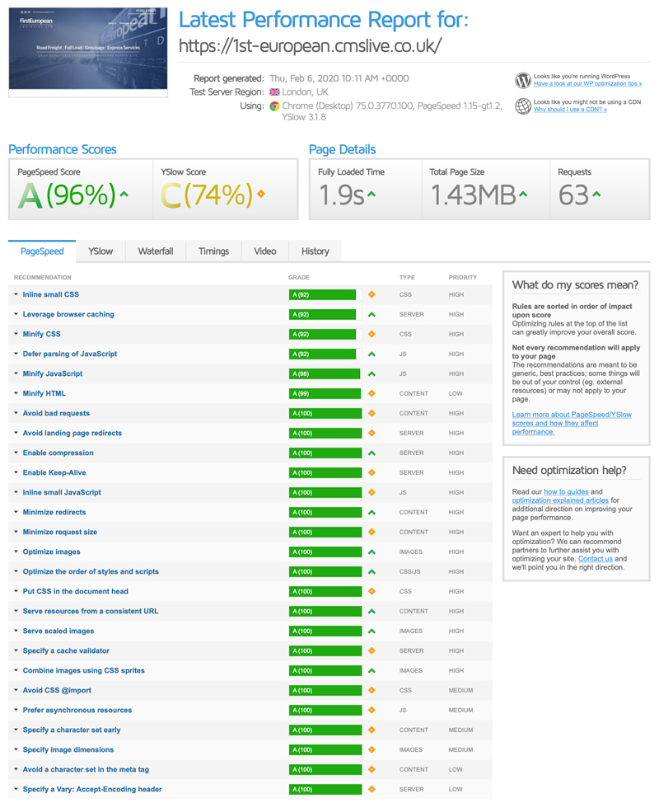Click the Inline small JavaScript recommendation title

point(62,492)
